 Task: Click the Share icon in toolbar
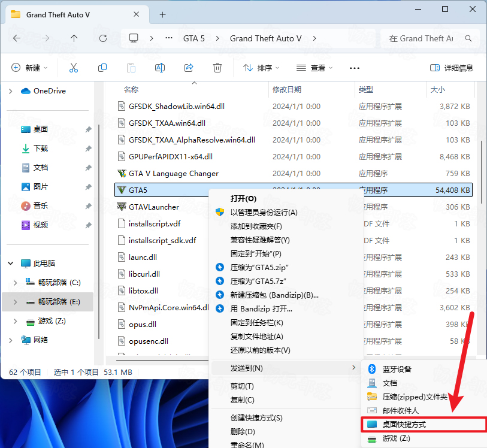coord(189,68)
